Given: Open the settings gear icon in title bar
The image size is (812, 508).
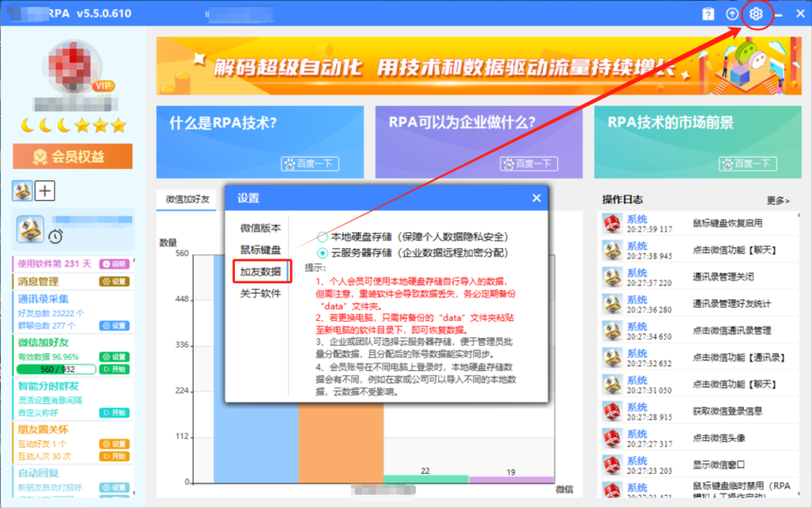Looking at the screenshot, I should (x=756, y=14).
